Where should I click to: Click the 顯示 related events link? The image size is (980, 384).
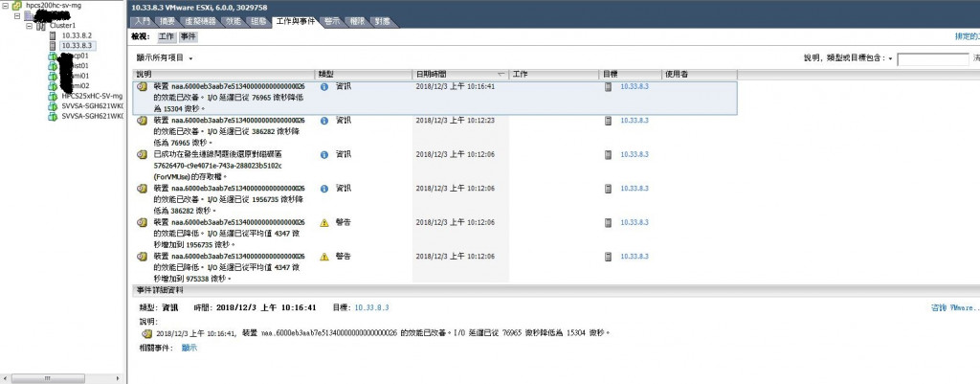pos(189,347)
